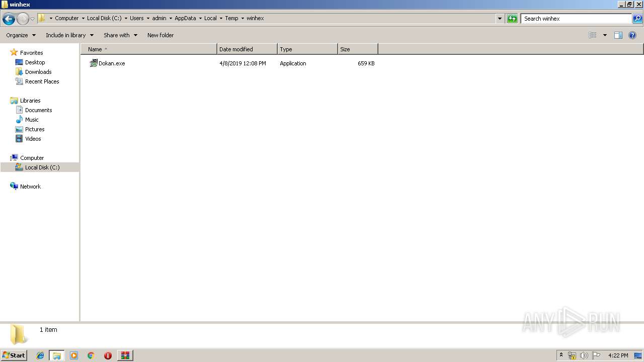Image resolution: width=644 pixels, height=362 pixels.
Task: Click Temp in the address breadcrumb
Action: (231, 18)
